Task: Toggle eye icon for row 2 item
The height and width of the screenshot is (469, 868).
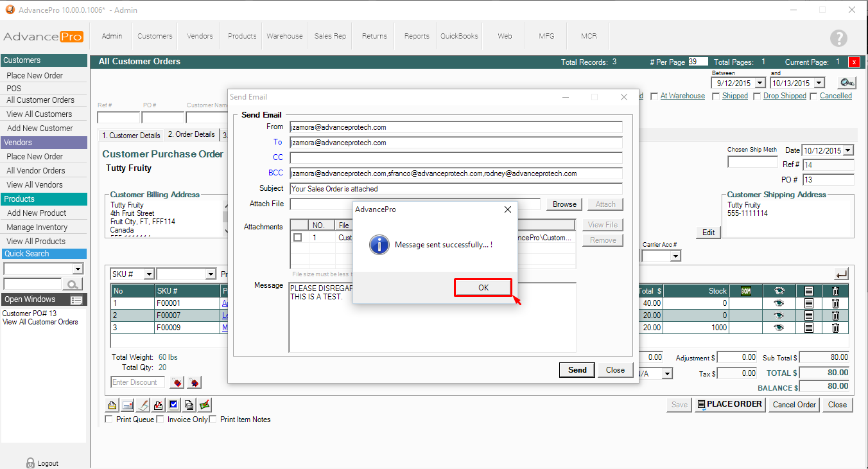Action: pos(779,315)
